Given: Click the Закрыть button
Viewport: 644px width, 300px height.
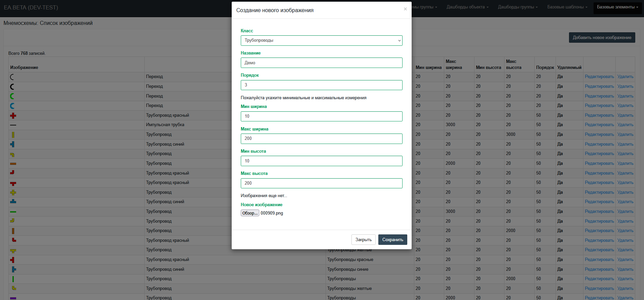Looking at the screenshot, I should coord(364,240).
